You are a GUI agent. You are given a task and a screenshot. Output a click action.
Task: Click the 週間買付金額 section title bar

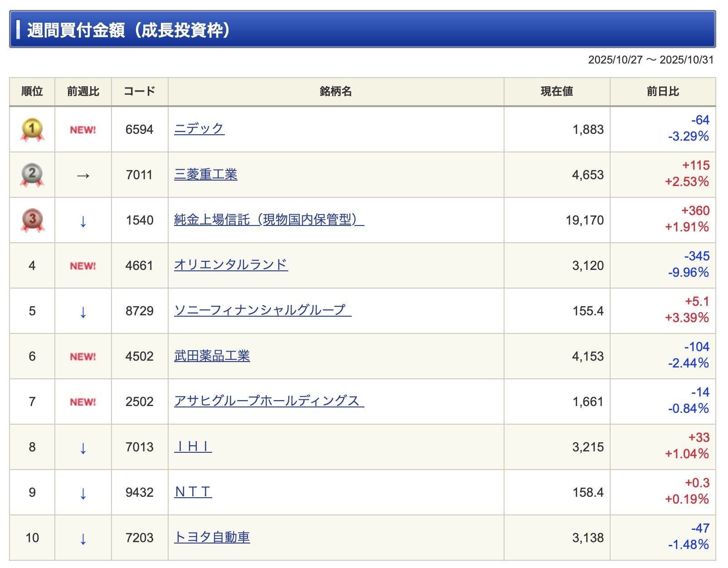pyautogui.click(x=362, y=30)
